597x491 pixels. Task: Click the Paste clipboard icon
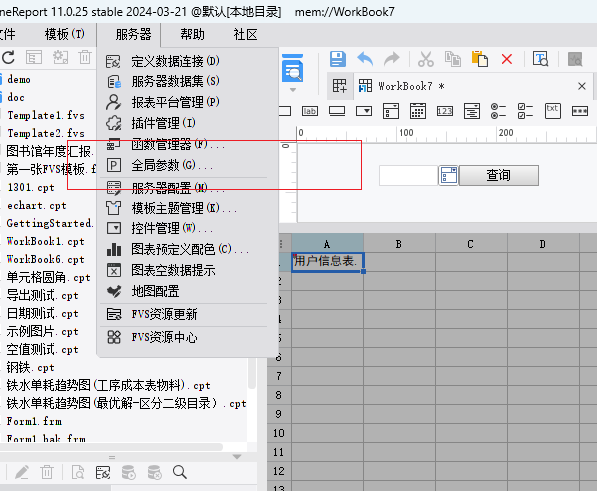480,59
